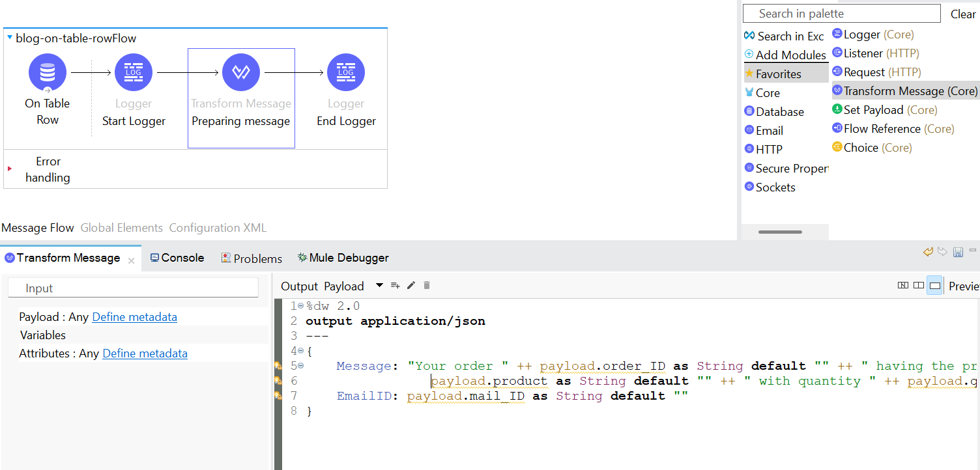Viewport: 980px width, 470px height.
Task: Click the save disk icon in panel toolbar
Action: pyautogui.click(x=958, y=252)
